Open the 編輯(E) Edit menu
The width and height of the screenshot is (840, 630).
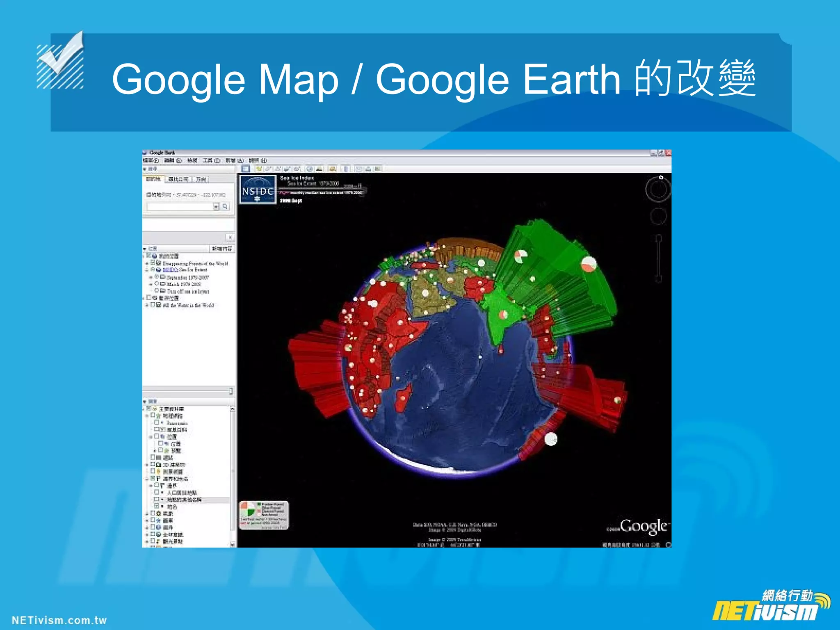(173, 160)
